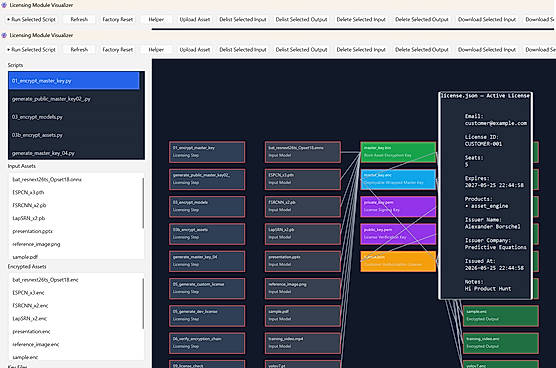
Task: Click the Alexander Borschel issuer name value
Action: [x=493, y=227]
